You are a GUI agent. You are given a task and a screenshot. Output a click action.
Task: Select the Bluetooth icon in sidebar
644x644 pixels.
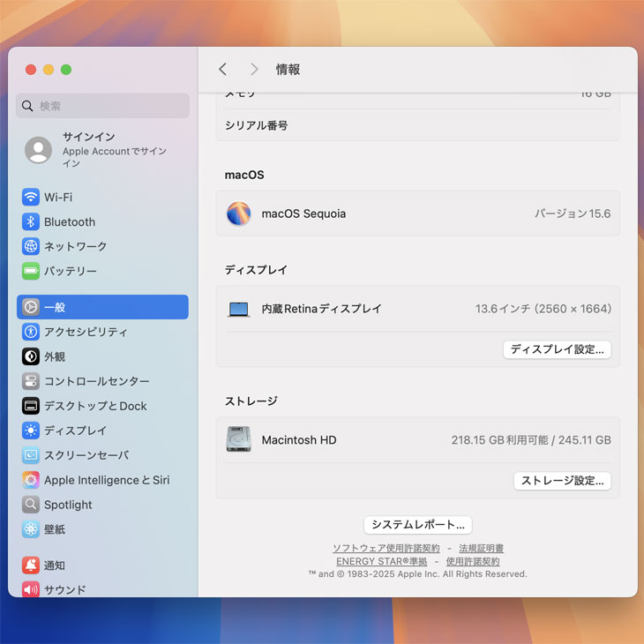[31, 222]
